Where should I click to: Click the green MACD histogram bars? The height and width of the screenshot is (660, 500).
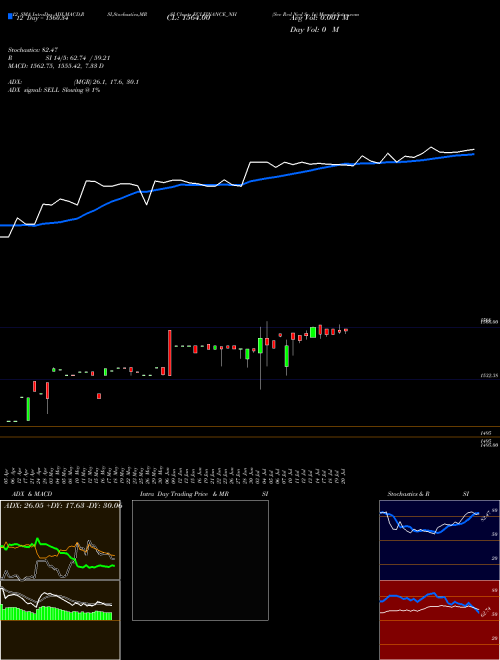[56, 613]
